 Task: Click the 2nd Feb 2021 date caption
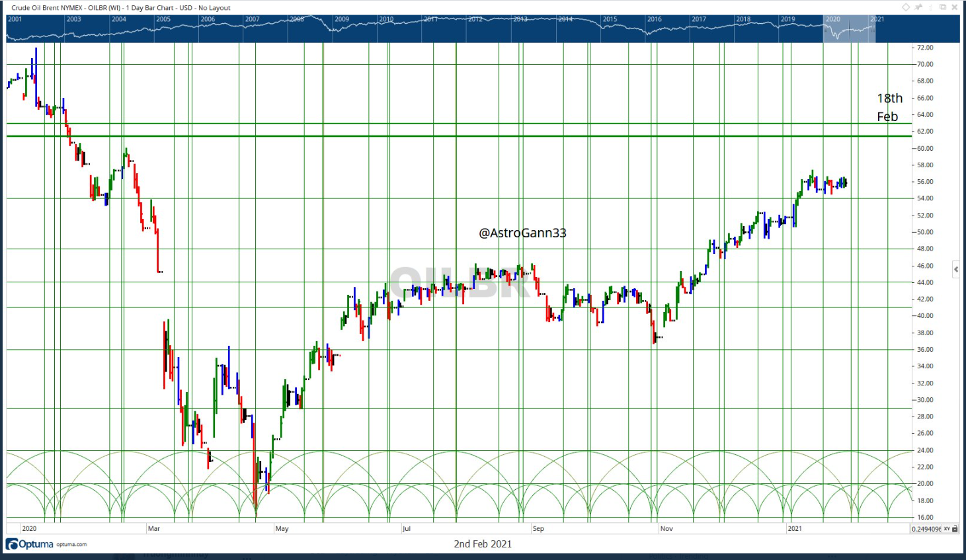click(483, 544)
